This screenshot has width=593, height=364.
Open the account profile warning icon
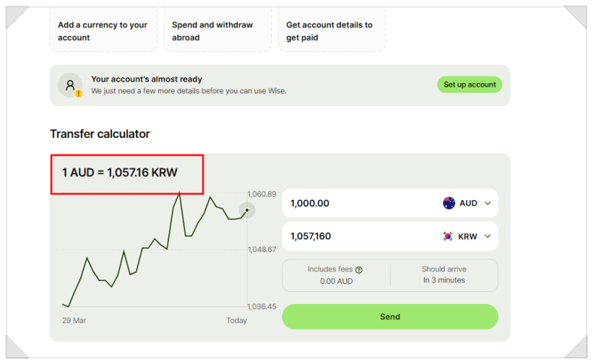pos(70,85)
